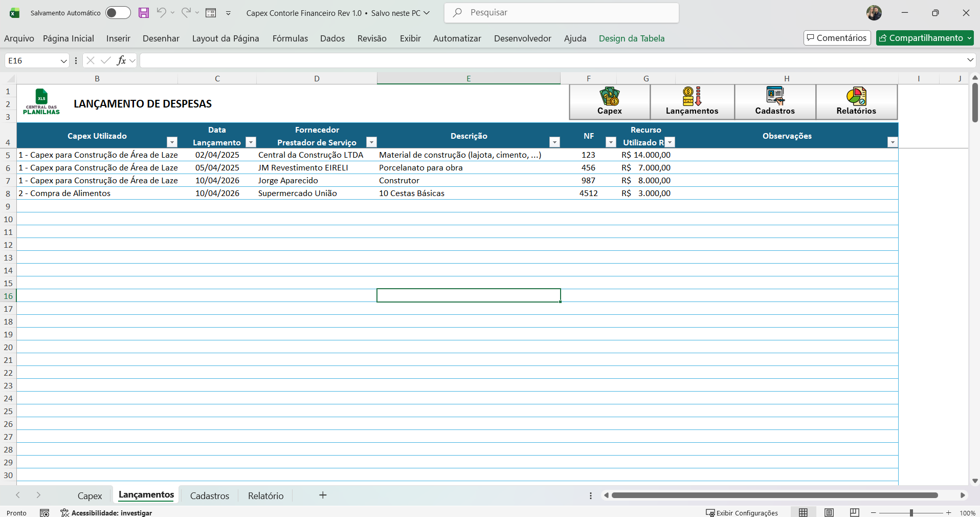The image size is (980, 517).
Task: Toggle Salvamento Automático switch
Action: point(118,13)
